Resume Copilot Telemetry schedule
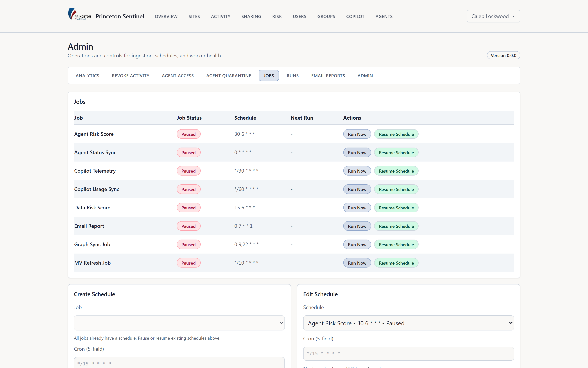 (396, 171)
